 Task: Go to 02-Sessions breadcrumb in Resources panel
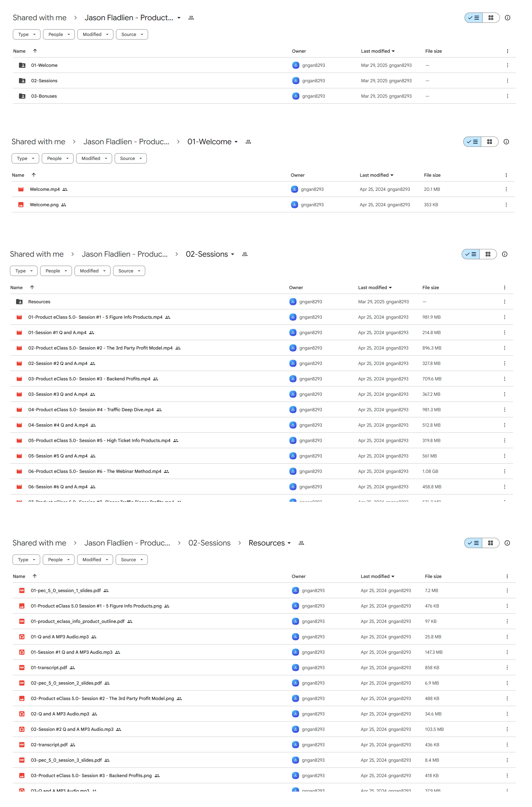click(x=209, y=543)
